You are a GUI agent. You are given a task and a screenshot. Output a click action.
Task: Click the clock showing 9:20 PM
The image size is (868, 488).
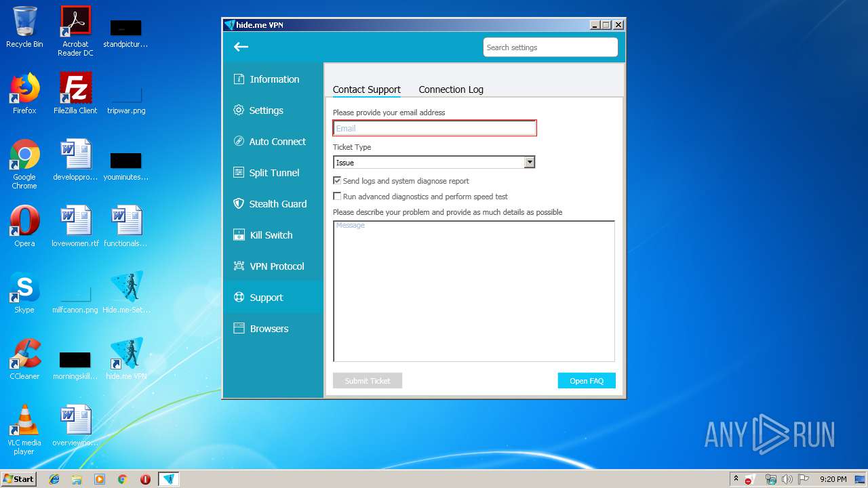coord(833,479)
